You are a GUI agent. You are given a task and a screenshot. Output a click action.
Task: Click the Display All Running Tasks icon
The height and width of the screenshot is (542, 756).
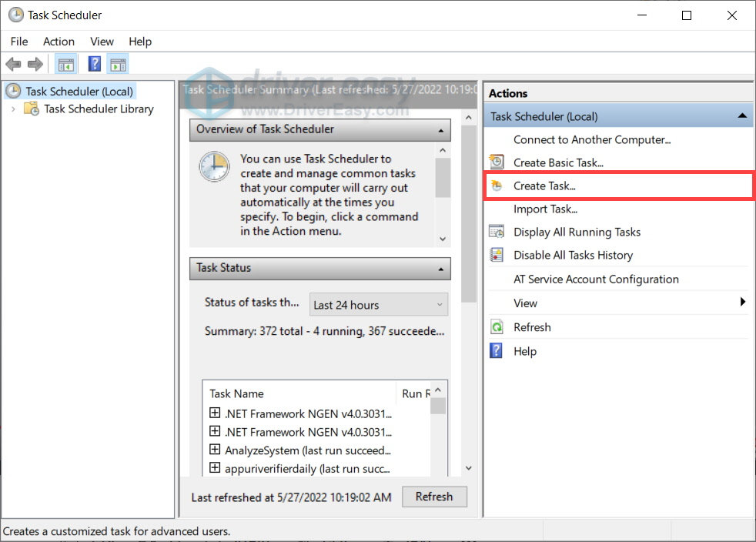click(x=497, y=232)
